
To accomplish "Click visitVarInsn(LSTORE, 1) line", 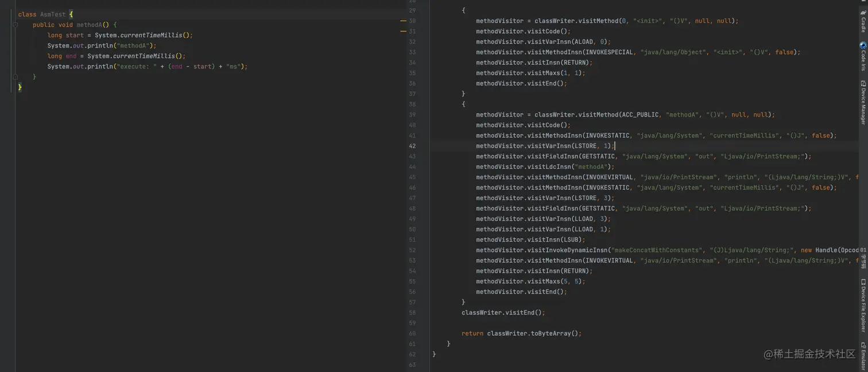I will (545, 146).
